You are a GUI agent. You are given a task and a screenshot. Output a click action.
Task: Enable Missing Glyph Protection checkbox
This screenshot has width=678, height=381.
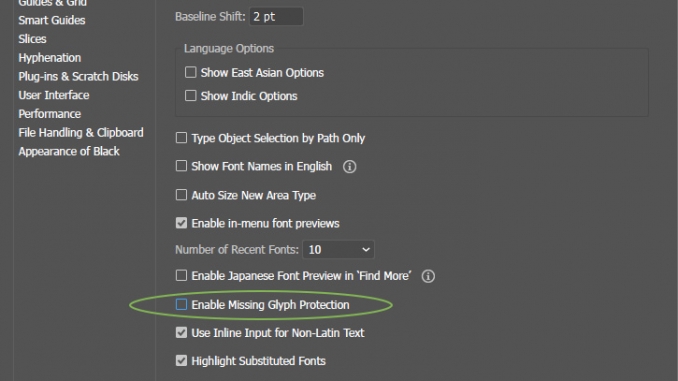click(181, 304)
